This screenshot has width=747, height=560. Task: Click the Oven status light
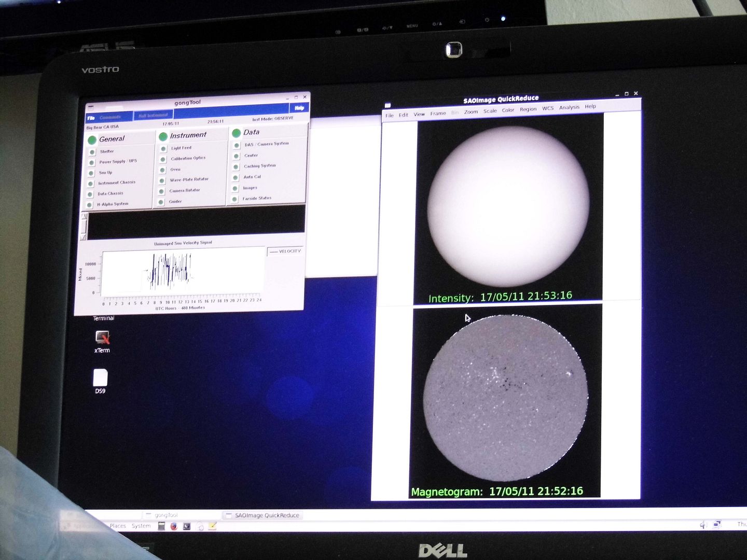point(162,170)
